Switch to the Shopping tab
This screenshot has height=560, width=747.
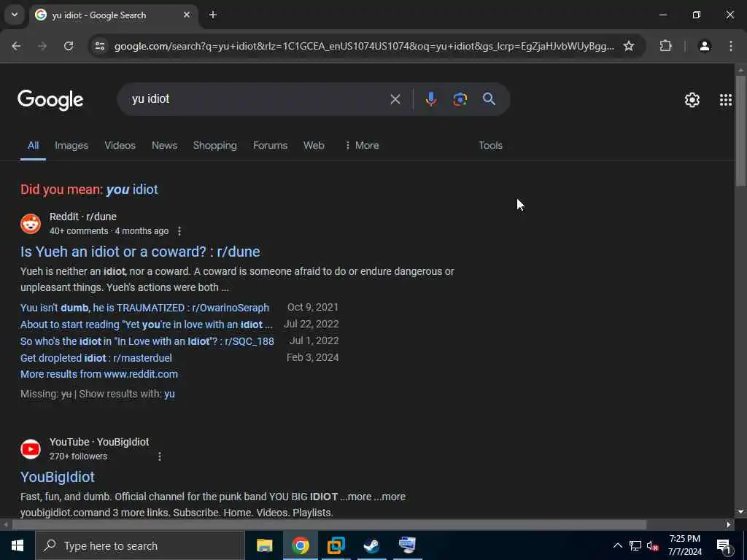coord(215,145)
